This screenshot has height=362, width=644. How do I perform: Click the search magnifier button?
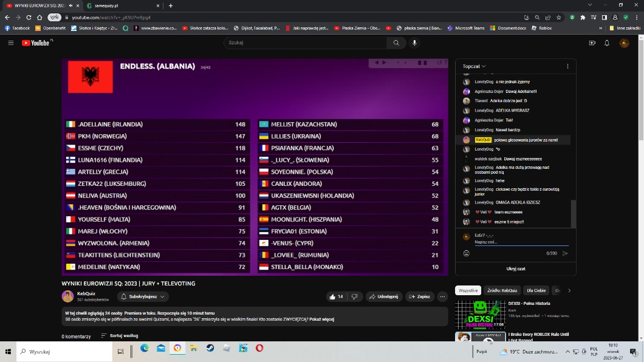(396, 43)
